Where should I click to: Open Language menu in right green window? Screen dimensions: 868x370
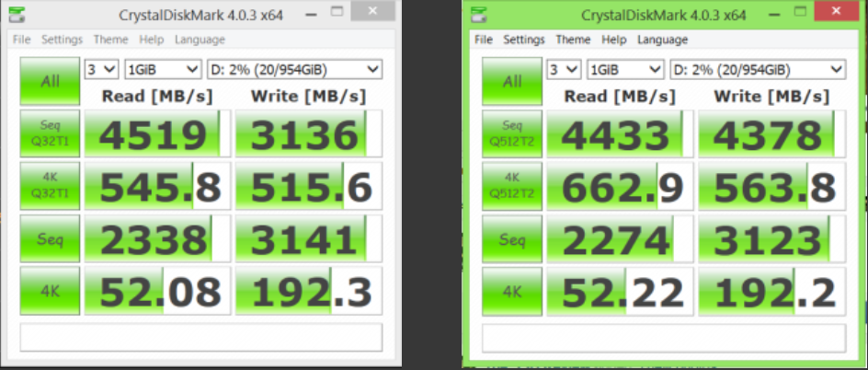[662, 40]
